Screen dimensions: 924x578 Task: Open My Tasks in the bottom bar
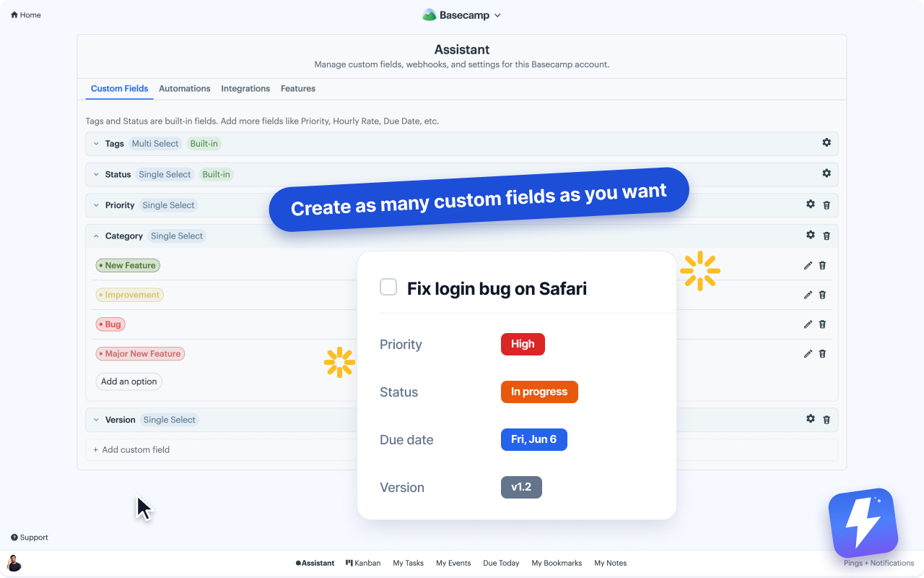tap(409, 563)
